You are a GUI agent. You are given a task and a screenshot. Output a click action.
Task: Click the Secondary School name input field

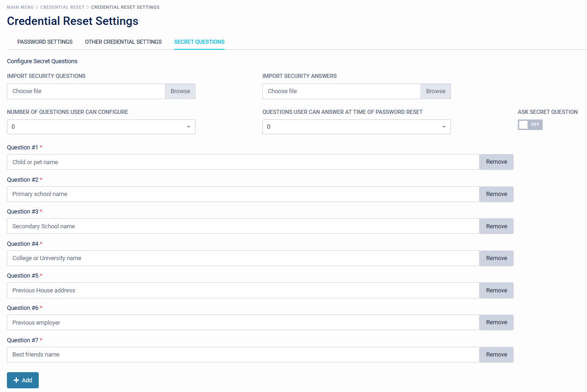pyautogui.click(x=243, y=226)
